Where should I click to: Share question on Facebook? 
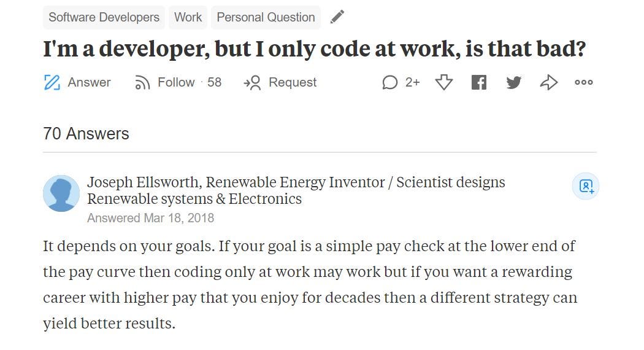479,82
